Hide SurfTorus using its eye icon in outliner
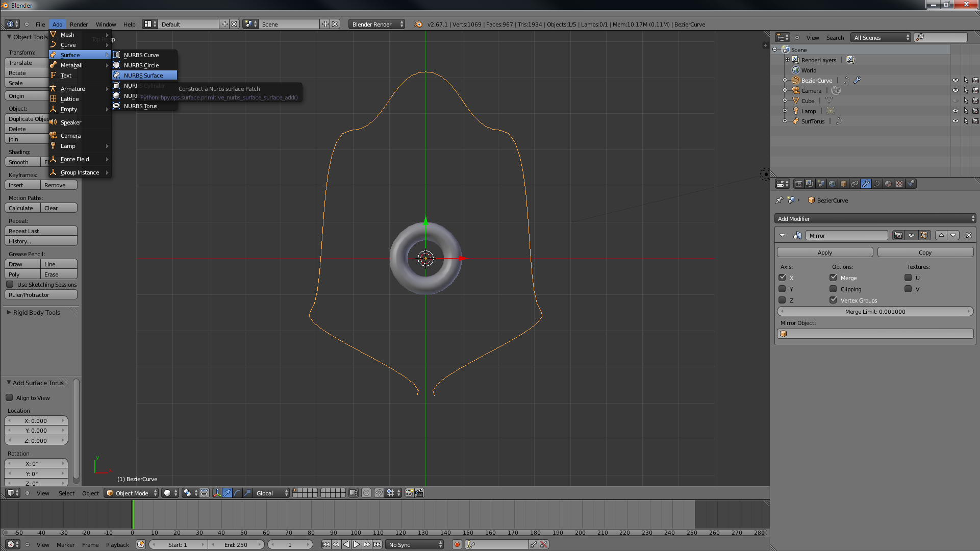 955,121
